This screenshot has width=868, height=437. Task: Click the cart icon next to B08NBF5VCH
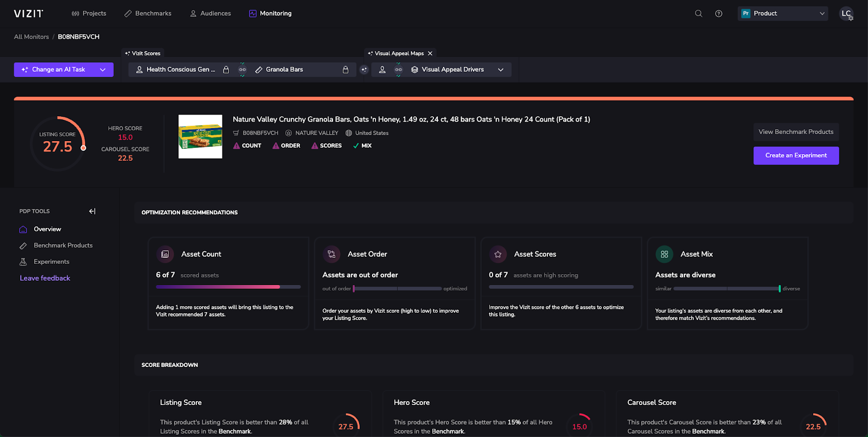coord(236,133)
